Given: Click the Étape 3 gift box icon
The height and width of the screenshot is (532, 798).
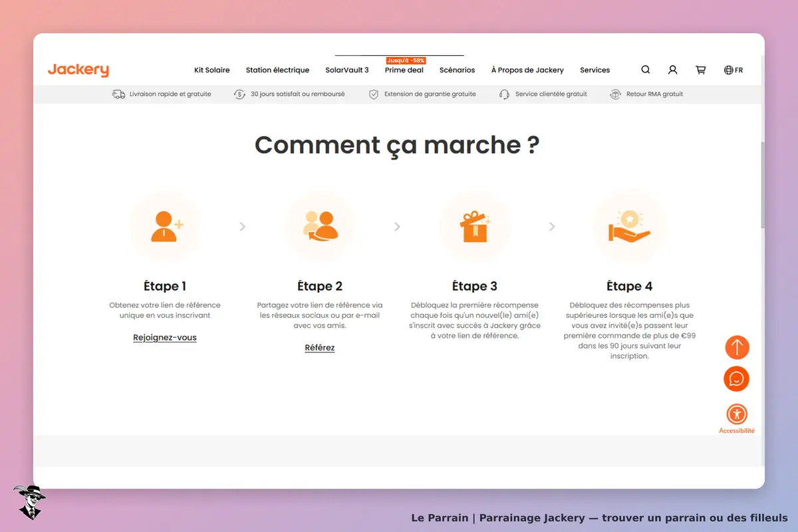Looking at the screenshot, I should pos(475,226).
